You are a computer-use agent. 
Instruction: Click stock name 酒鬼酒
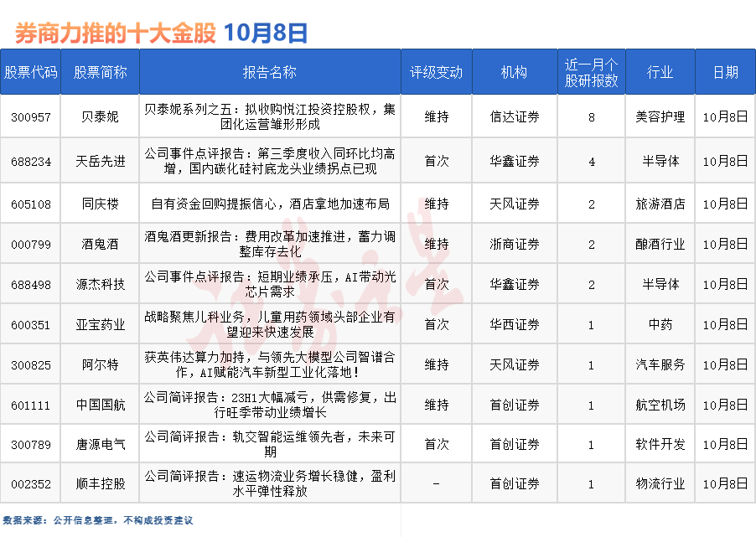click(101, 244)
